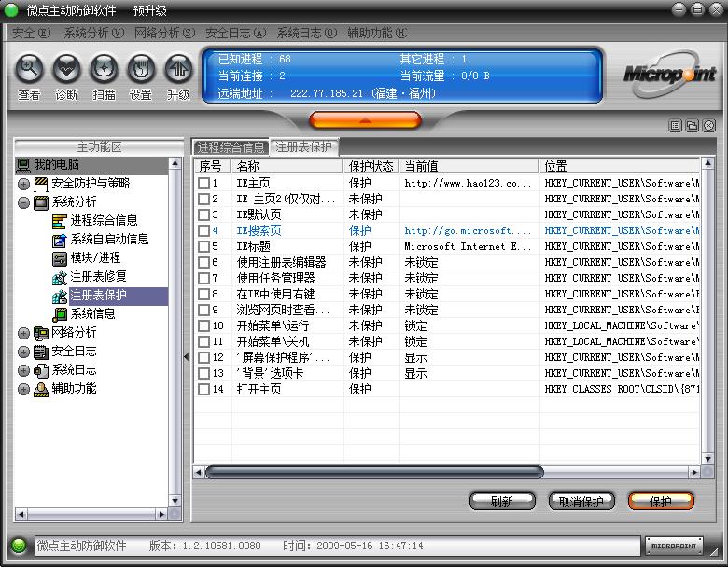Click the 系统信息 tree icon
The width and height of the screenshot is (728, 567).
pos(59,314)
